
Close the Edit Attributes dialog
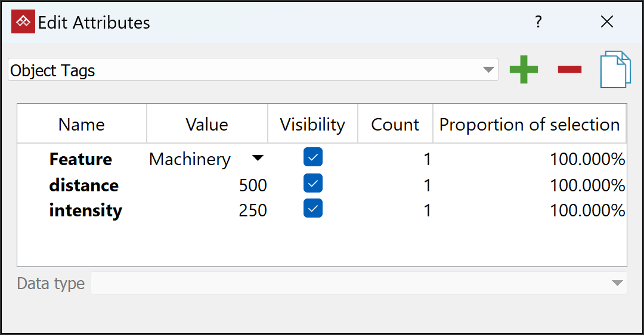607,23
